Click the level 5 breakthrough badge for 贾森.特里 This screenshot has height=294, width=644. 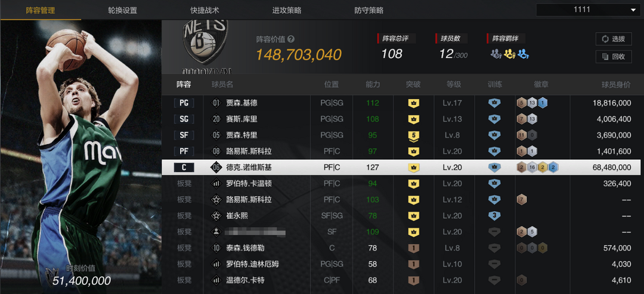(x=413, y=135)
